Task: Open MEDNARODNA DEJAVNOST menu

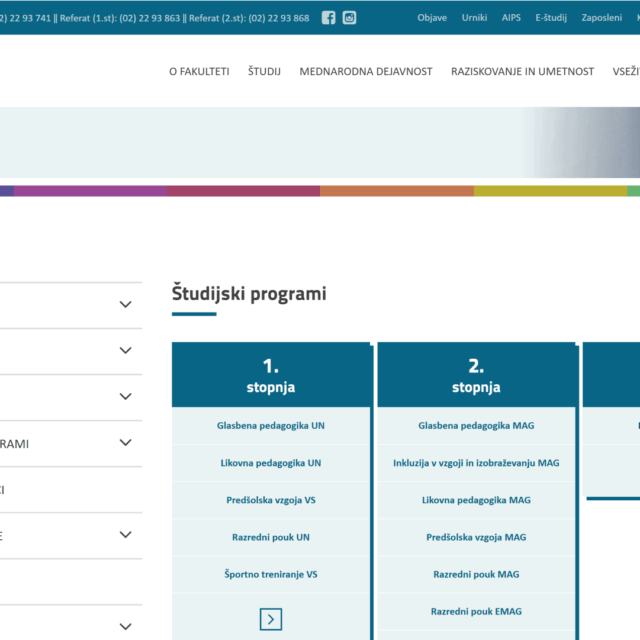Action: [x=366, y=71]
